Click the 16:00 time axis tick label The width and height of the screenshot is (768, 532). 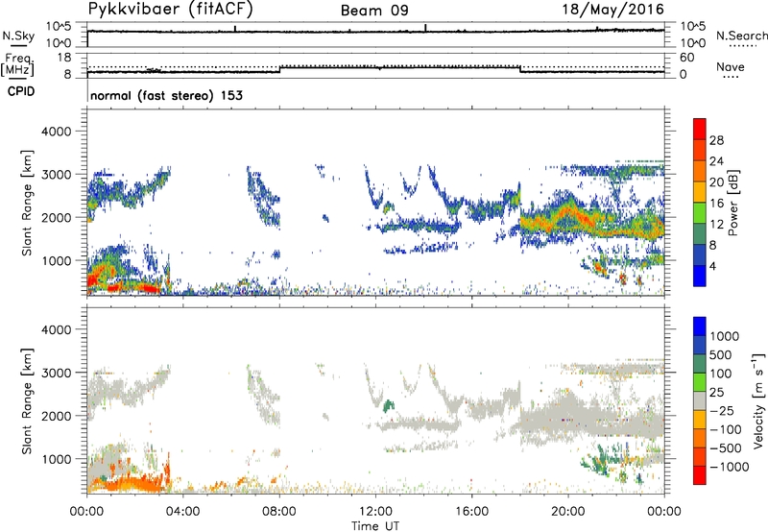click(x=472, y=512)
